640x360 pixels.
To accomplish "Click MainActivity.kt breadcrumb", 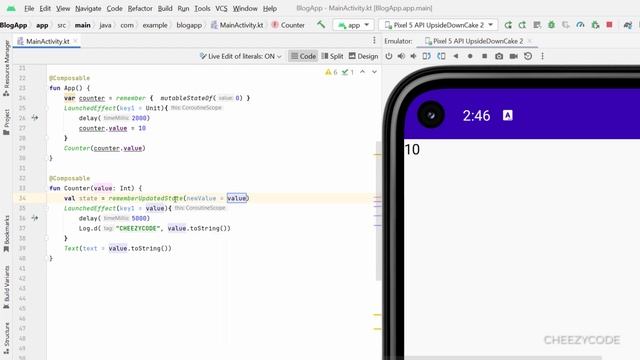I will tap(237, 25).
